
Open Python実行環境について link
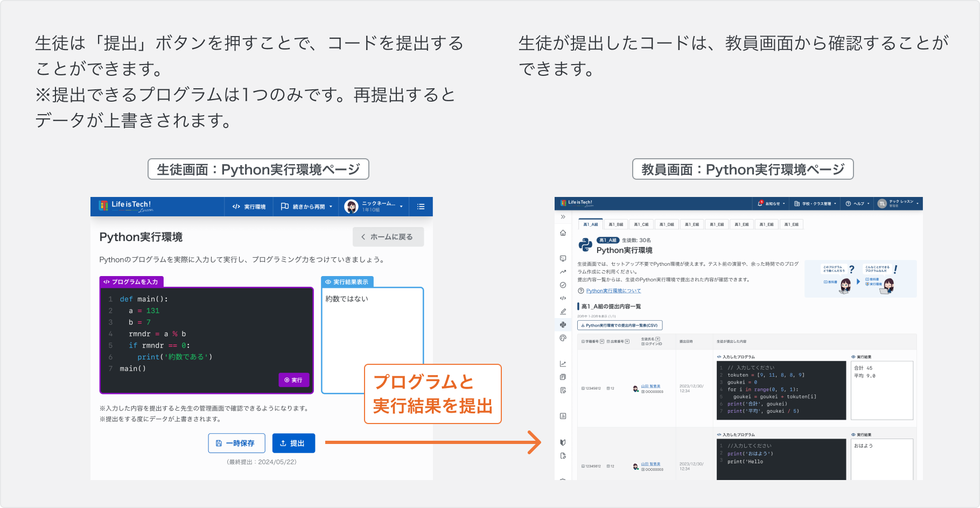tap(613, 291)
